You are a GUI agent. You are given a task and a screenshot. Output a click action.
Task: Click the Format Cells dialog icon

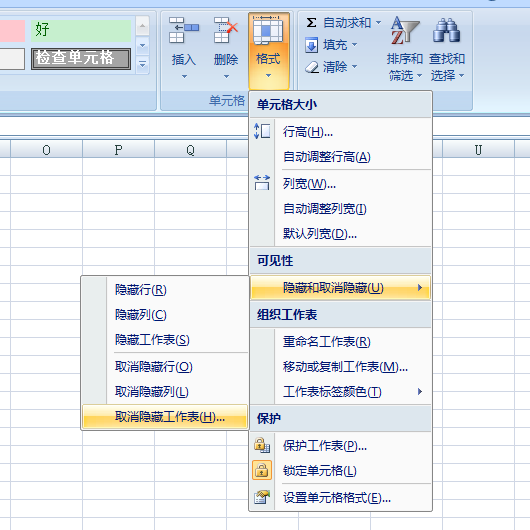[x=262, y=497]
